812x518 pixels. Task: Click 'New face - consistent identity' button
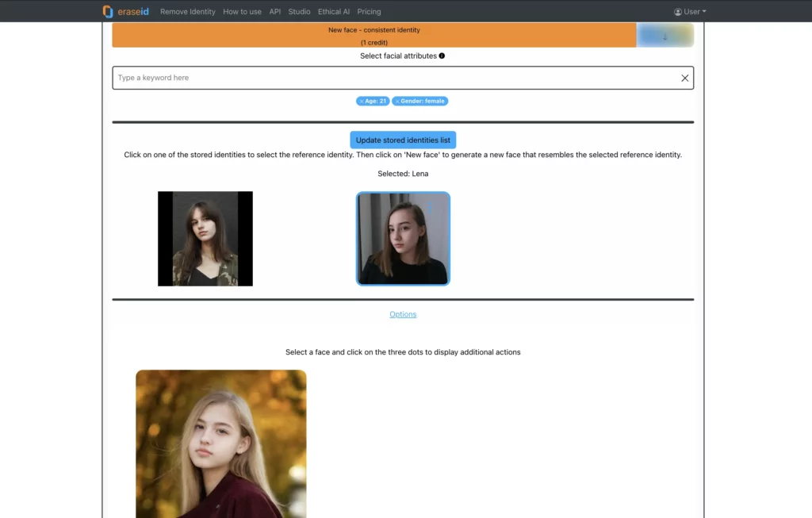(373, 35)
